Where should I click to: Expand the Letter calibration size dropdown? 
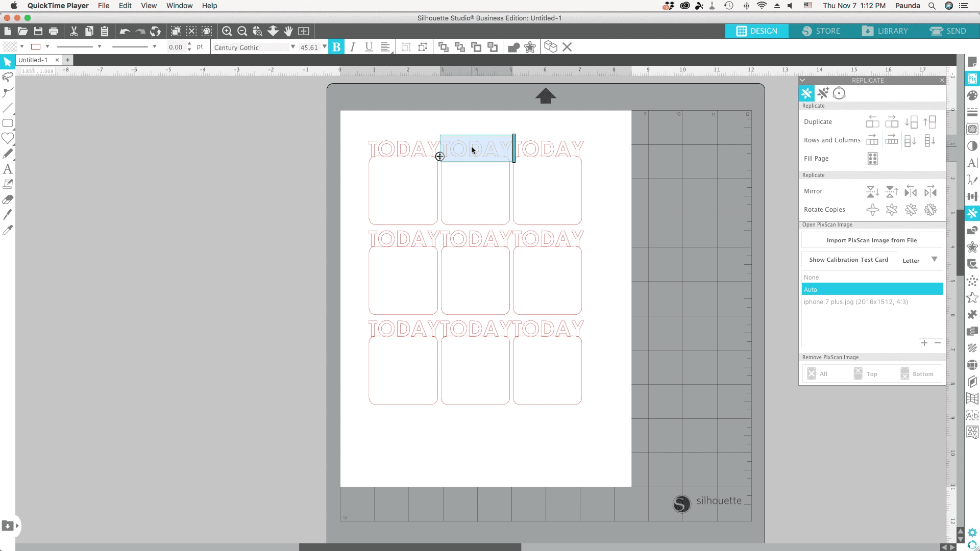pyautogui.click(x=934, y=260)
